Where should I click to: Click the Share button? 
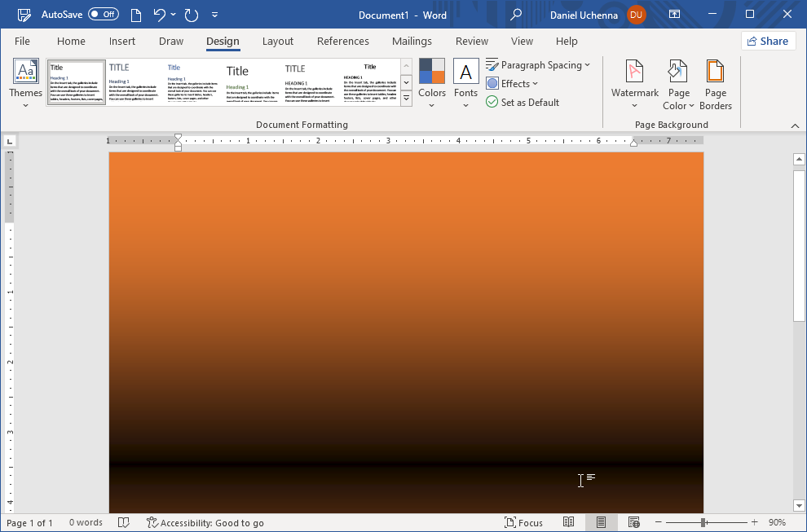coord(767,41)
